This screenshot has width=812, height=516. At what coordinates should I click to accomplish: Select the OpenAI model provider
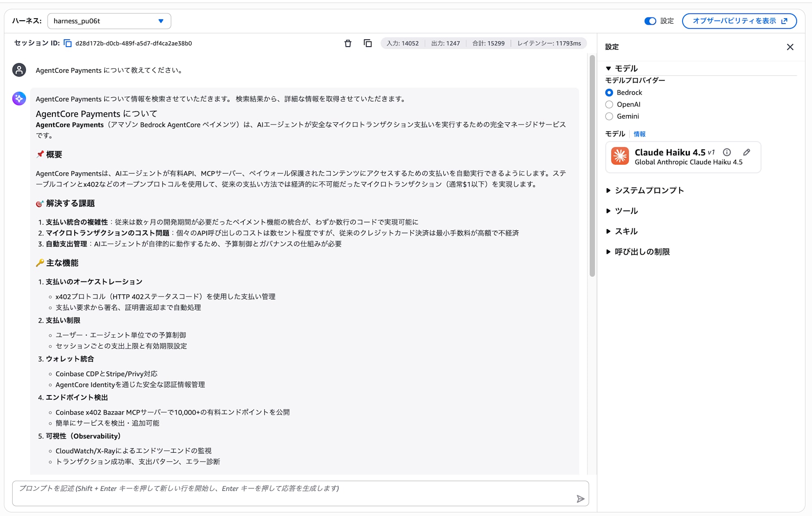609,104
